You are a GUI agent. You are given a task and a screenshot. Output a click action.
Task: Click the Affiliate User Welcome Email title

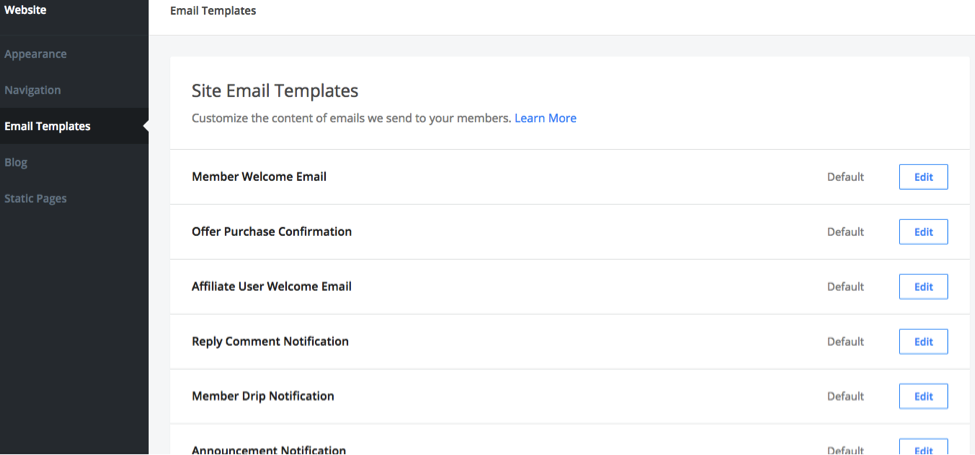(272, 287)
